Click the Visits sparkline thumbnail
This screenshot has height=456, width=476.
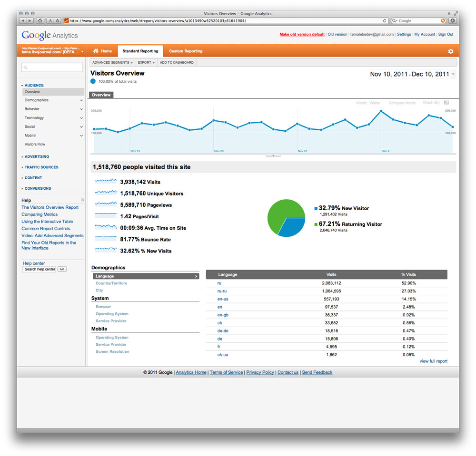coord(106,181)
